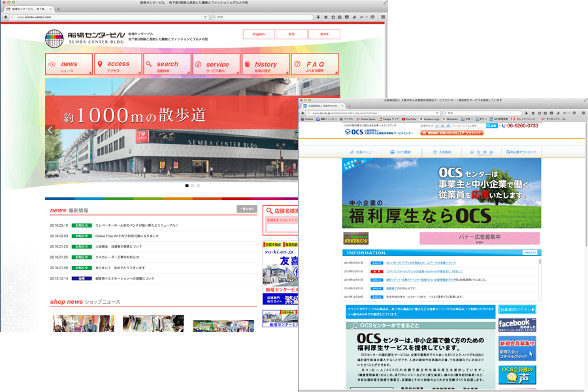This screenshot has width=588, height=392.
Task: Switch site language to Chinese (中文)
Action: pyautogui.click(x=291, y=34)
